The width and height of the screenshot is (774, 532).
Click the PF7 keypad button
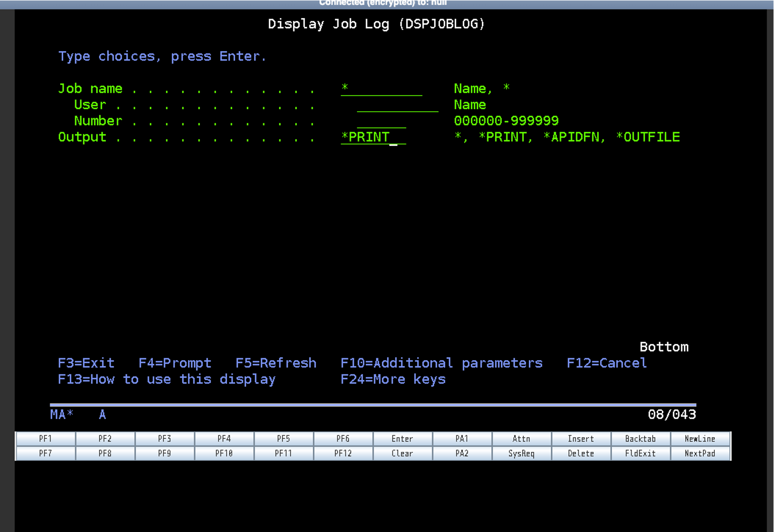46,453
